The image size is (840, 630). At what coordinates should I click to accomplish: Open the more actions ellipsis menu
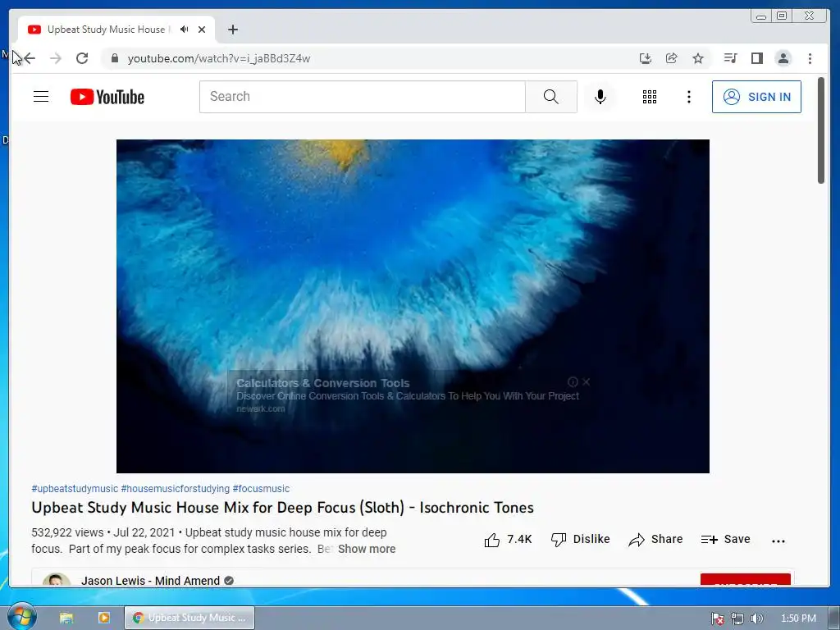coord(778,541)
